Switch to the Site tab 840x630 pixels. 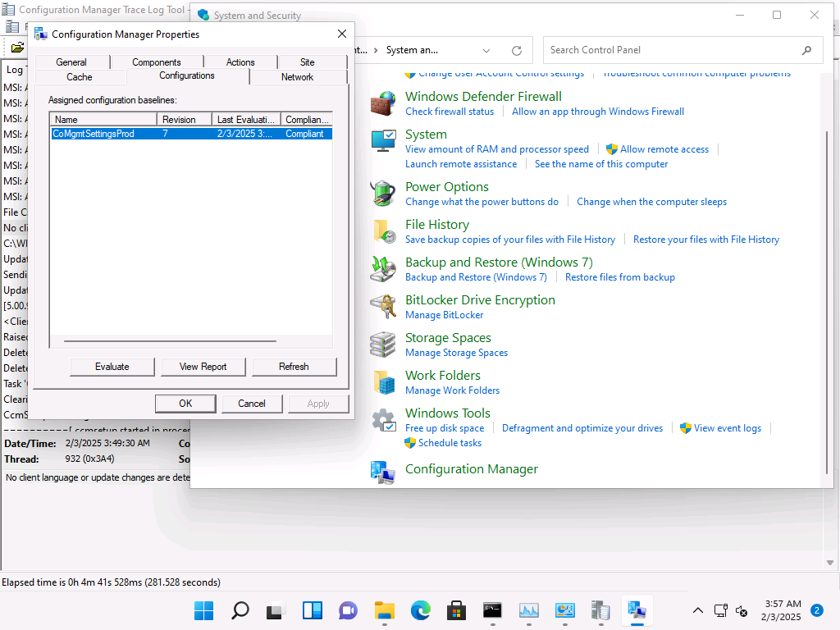[x=308, y=62]
